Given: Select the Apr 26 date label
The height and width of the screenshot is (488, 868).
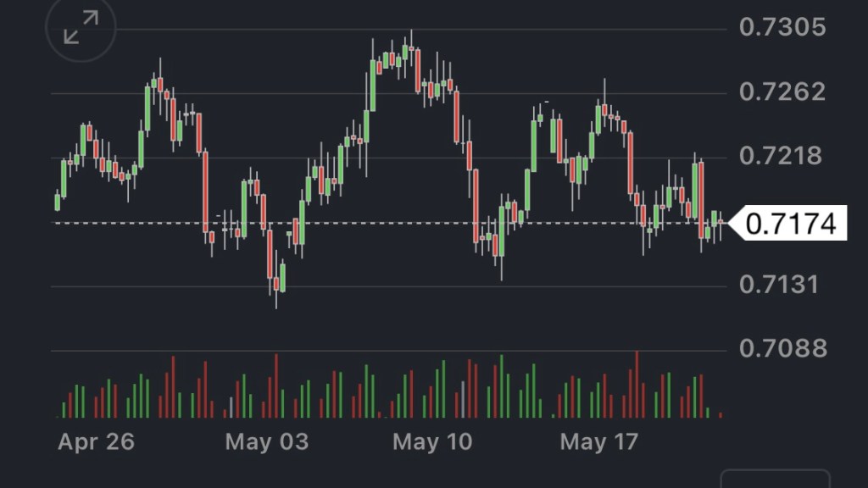Looking at the screenshot, I should 96,441.
